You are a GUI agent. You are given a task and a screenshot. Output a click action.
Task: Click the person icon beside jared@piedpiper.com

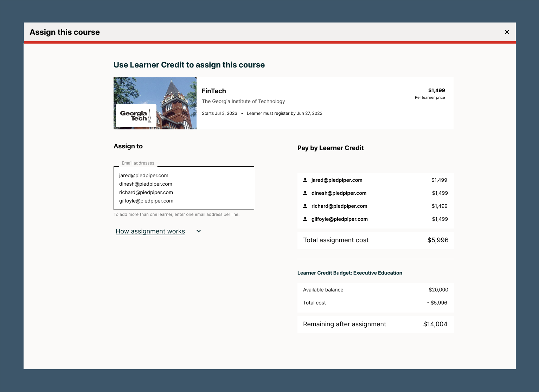[305, 180]
